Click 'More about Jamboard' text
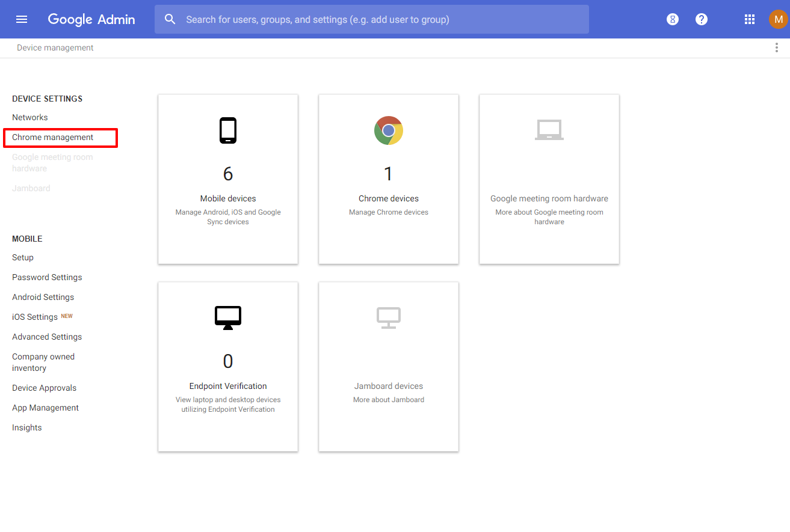790x532 pixels. pyautogui.click(x=389, y=400)
